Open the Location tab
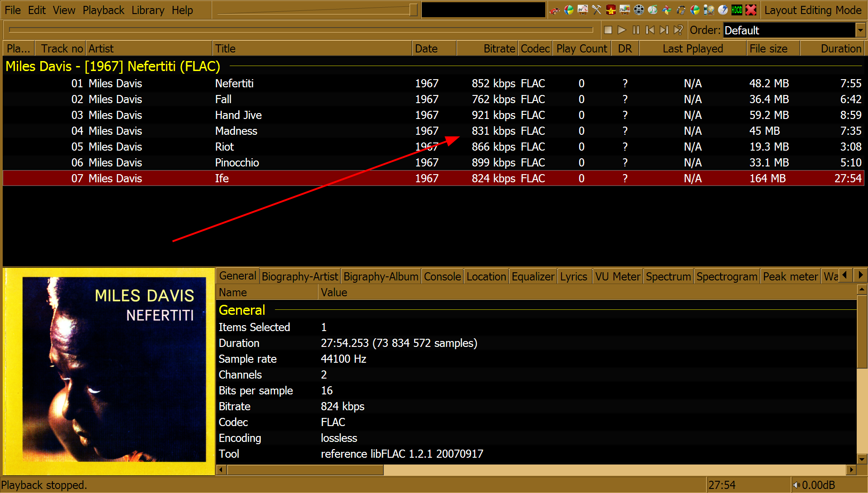 [x=486, y=276]
